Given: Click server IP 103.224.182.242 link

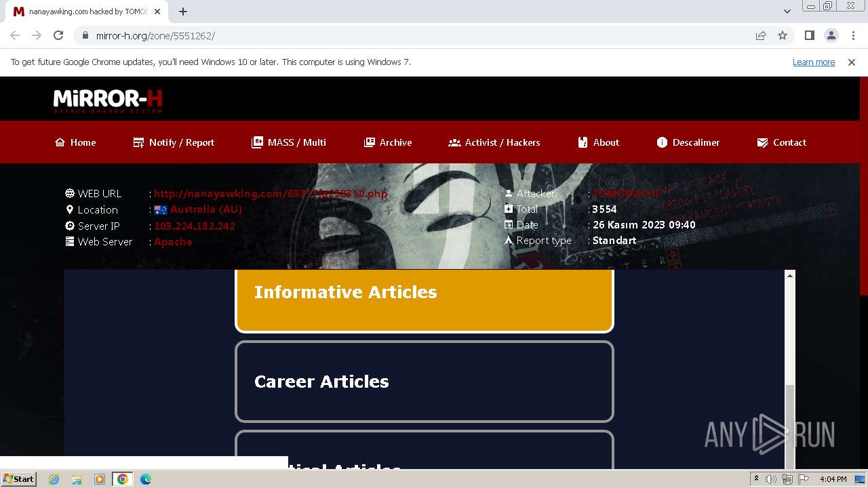Looking at the screenshot, I should (x=195, y=226).
